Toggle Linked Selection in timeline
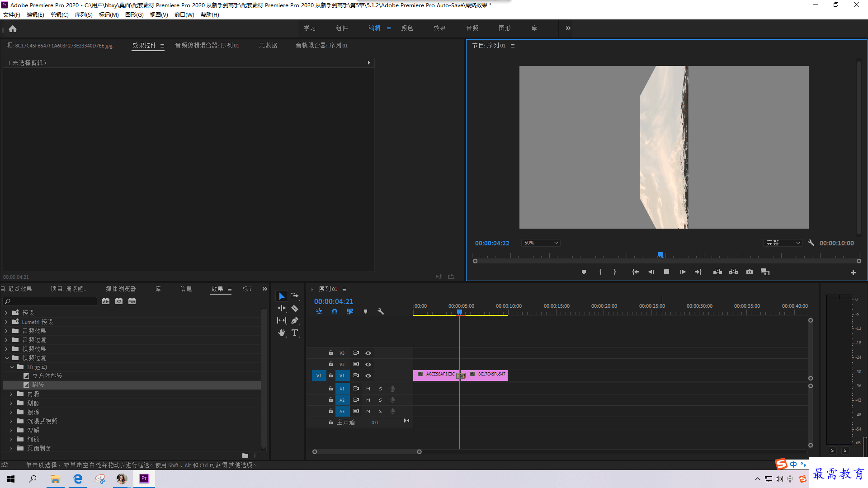Screen dimensions: 868x488 click(350, 311)
